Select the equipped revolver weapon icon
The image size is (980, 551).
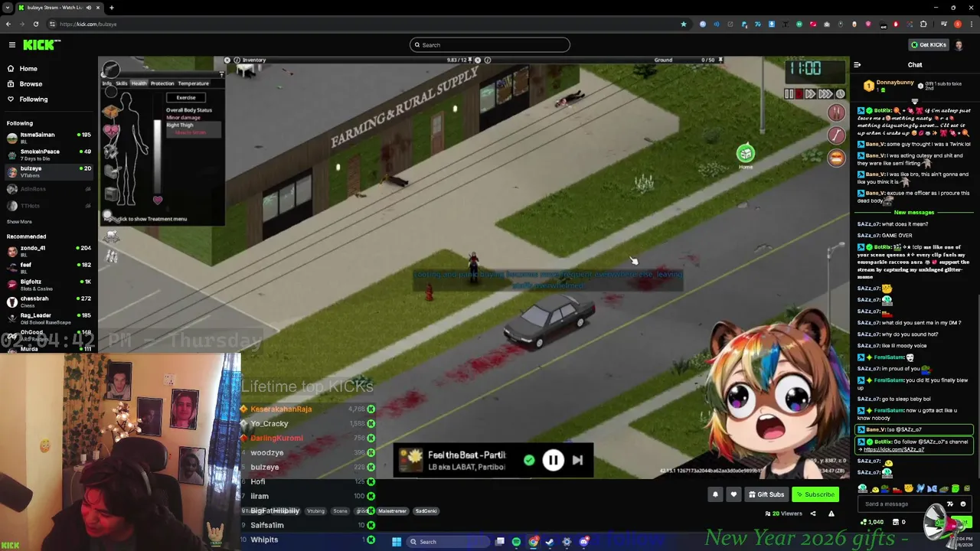pyautogui.click(x=111, y=70)
